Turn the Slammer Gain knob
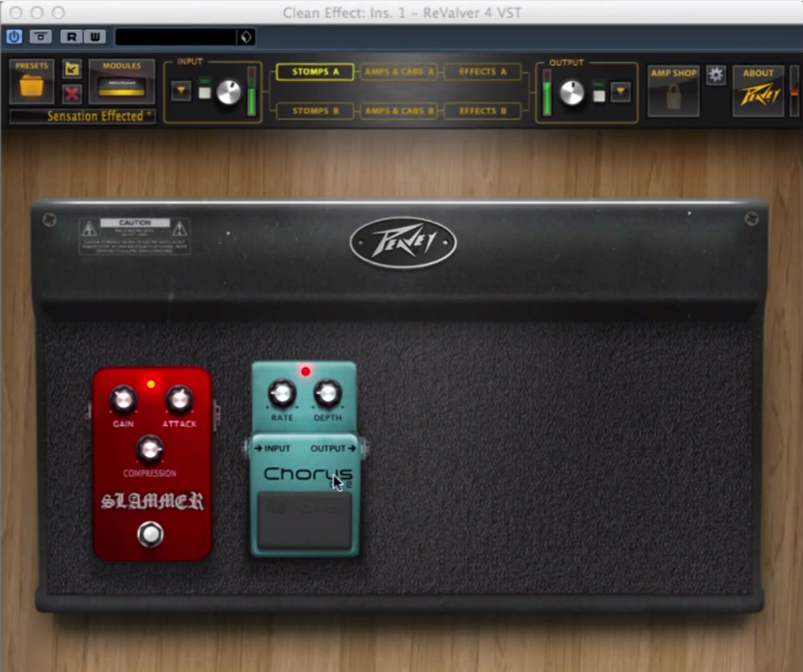The image size is (803, 672). tap(124, 399)
